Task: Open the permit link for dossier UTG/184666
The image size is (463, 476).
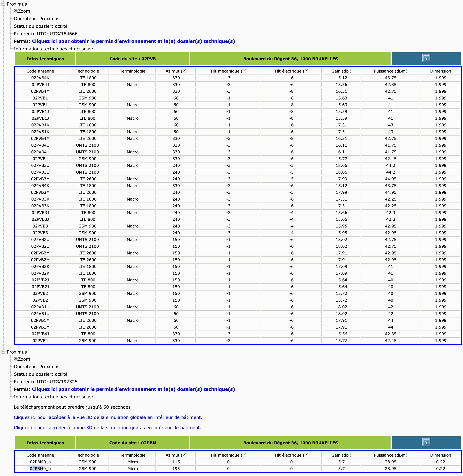Action: pos(133,41)
